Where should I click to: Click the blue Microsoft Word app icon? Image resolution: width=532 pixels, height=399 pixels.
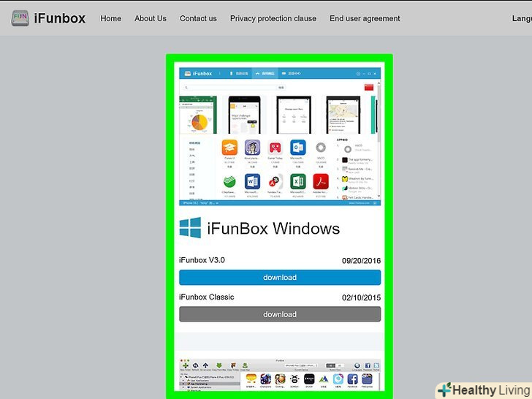[252, 181]
